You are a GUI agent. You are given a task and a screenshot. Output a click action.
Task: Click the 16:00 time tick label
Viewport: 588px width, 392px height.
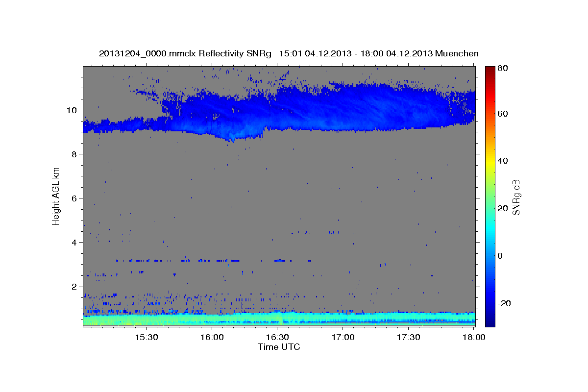[212, 338]
